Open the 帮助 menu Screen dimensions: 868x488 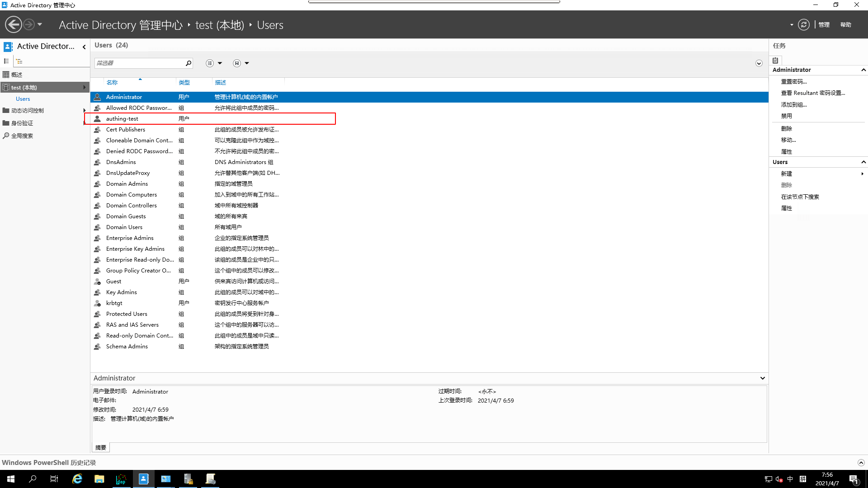tap(845, 25)
